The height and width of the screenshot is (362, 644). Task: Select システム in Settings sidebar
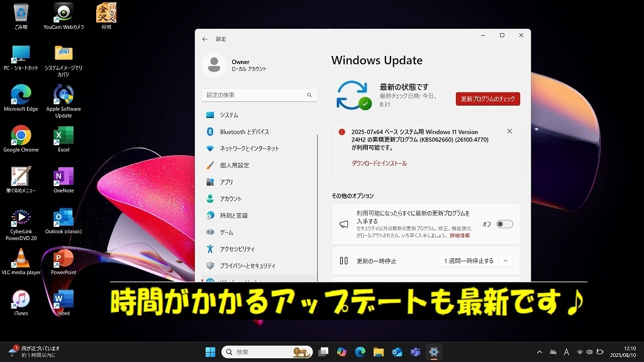click(260, 115)
